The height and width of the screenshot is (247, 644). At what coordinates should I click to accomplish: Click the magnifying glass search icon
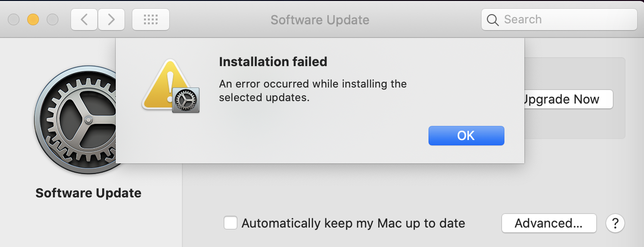(493, 20)
